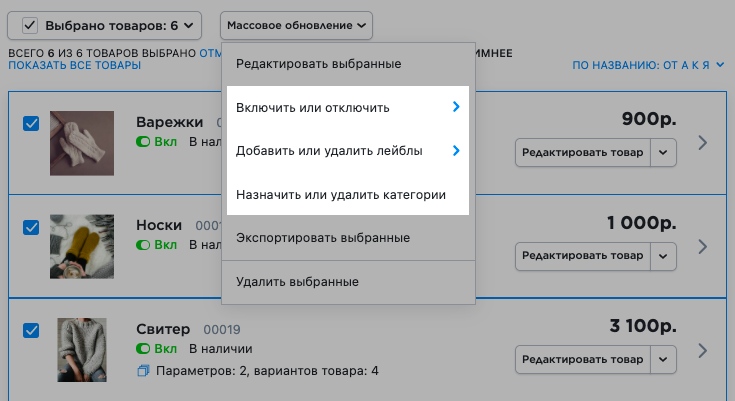This screenshot has width=735, height=401.
Task: Click the '900р.' price
Action: (x=649, y=119)
